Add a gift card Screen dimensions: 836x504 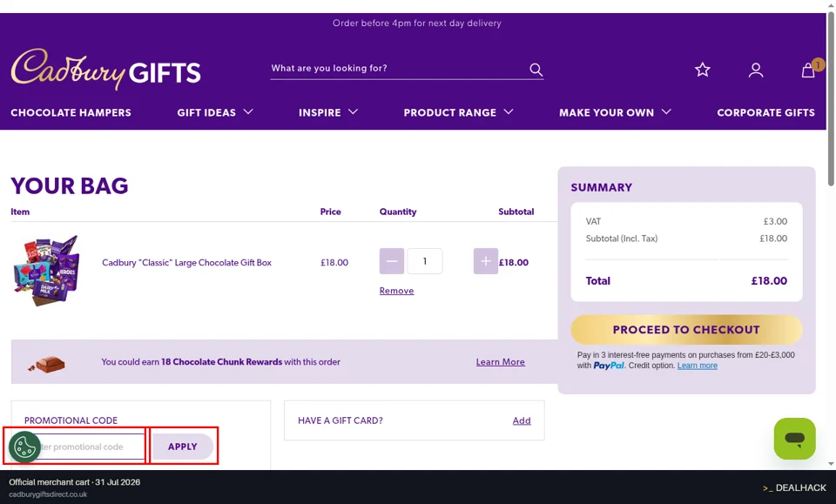(522, 420)
